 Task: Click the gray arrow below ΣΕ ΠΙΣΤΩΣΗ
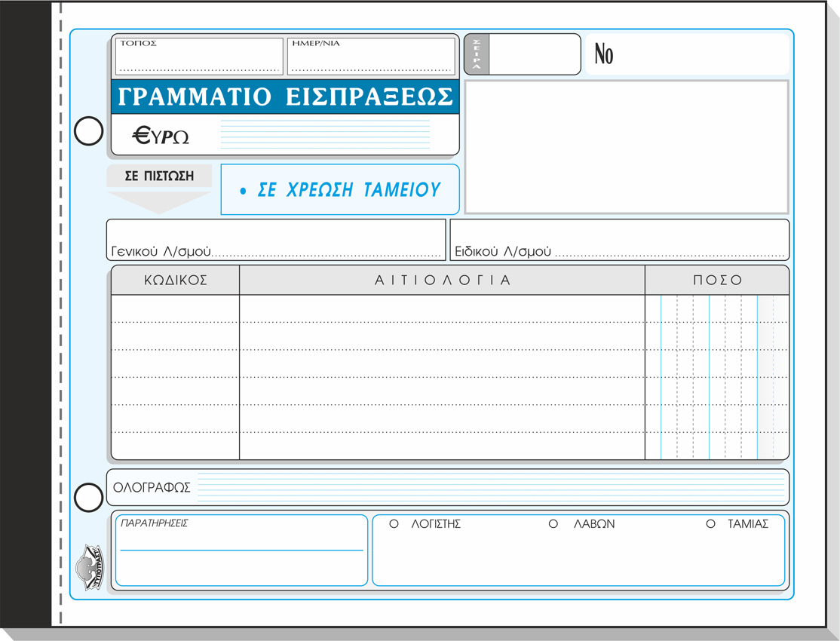[x=158, y=201]
